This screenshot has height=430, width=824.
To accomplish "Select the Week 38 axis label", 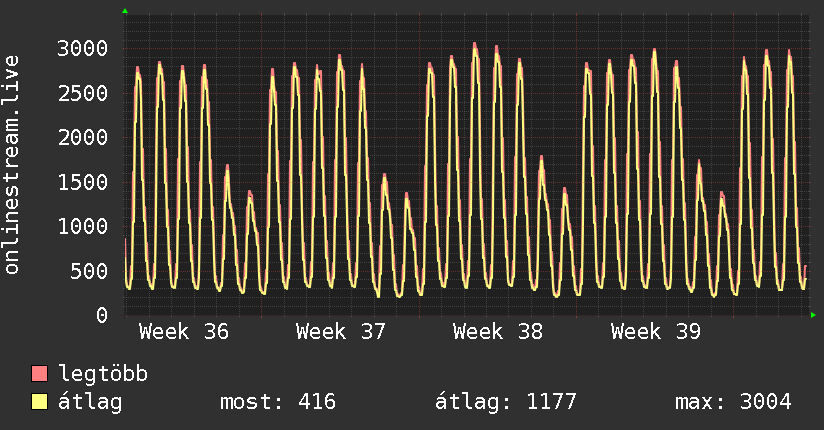I will [x=498, y=332].
